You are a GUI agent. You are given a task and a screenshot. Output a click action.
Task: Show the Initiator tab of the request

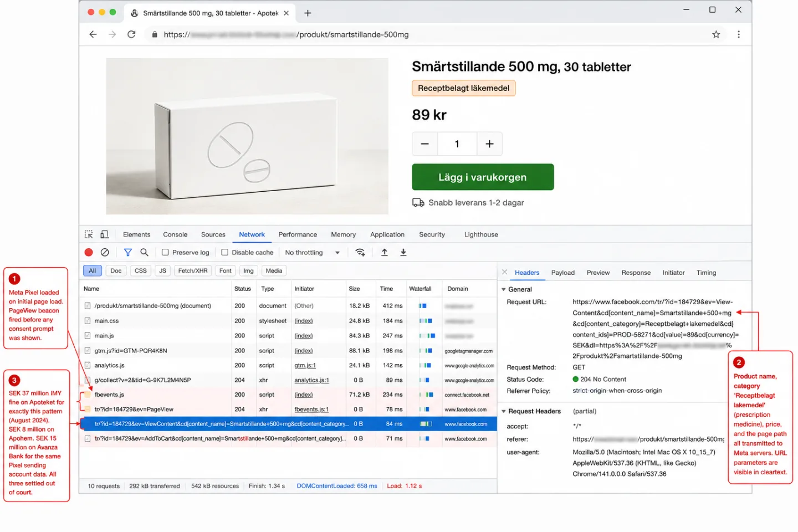click(673, 273)
